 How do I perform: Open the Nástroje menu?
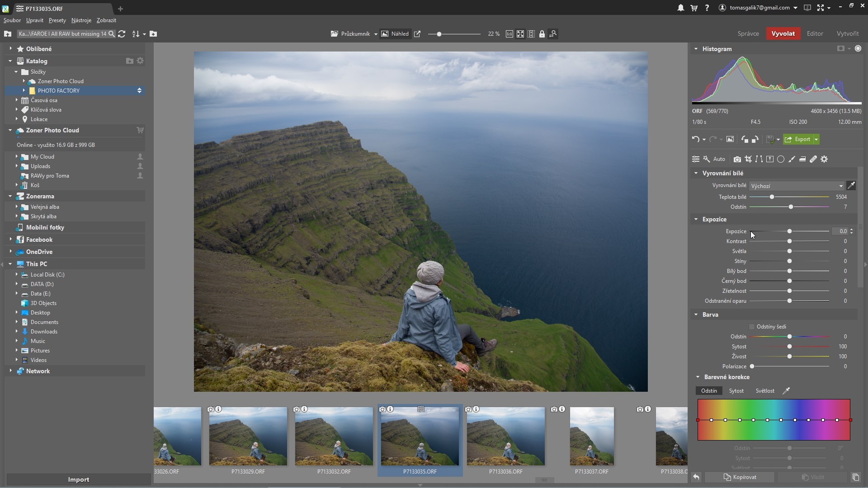pyautogui.click(x=81, y=20)
